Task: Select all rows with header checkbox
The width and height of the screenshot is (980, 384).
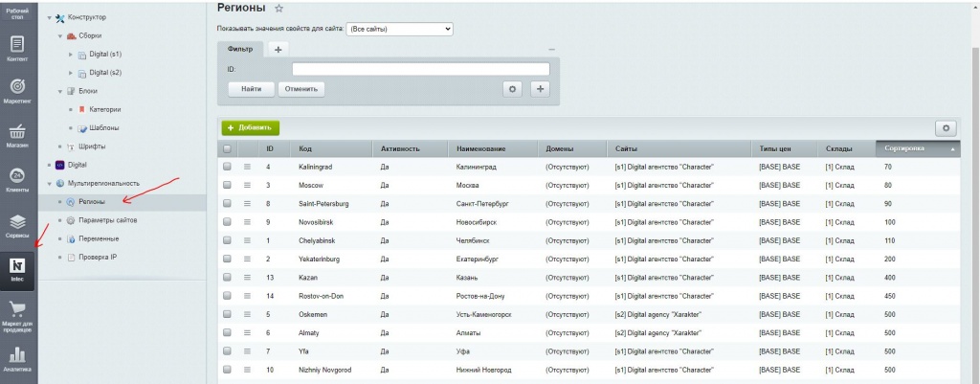Action: [227, 148]
